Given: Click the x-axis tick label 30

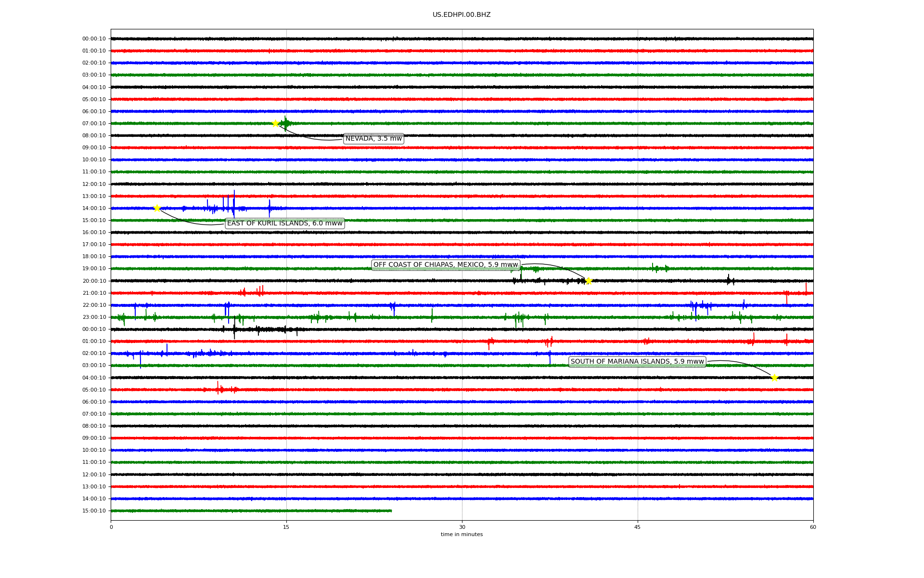Looking at the screenshot, I should (x=462, y=527).
